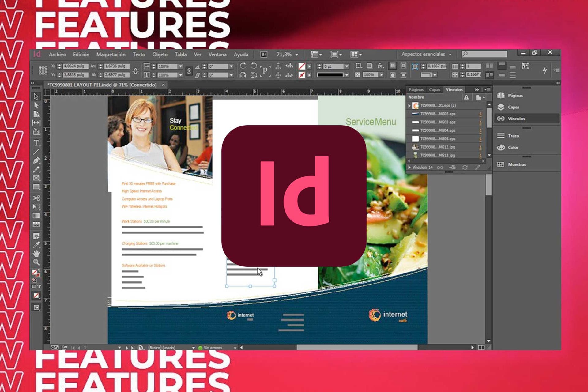
Task: Click the reference point locator grid
Action: (x=43, y=70)
